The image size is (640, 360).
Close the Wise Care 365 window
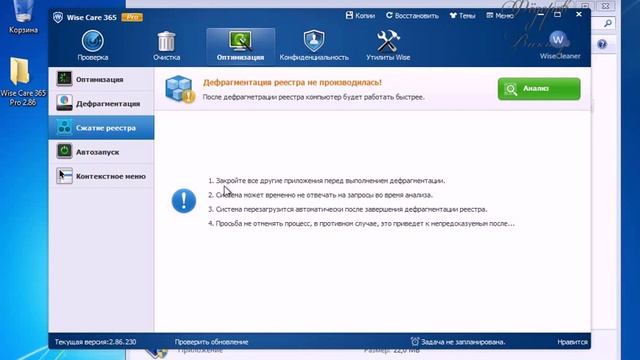tap(579, 15)
